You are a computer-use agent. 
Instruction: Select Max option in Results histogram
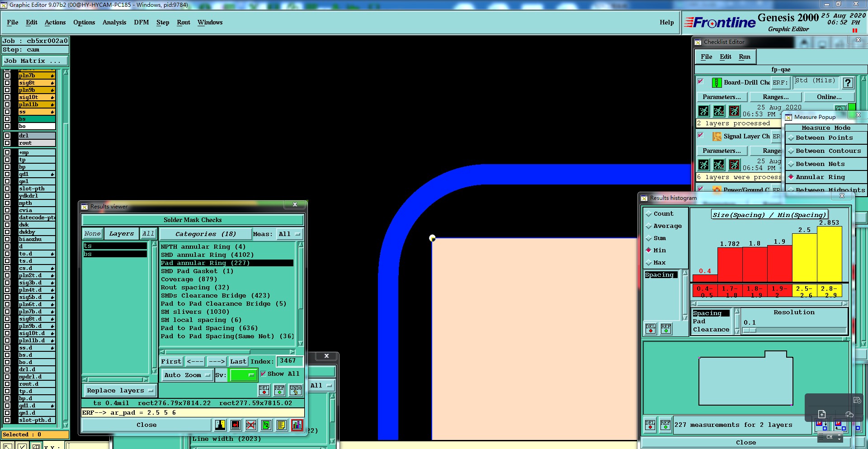coord(649,263)
